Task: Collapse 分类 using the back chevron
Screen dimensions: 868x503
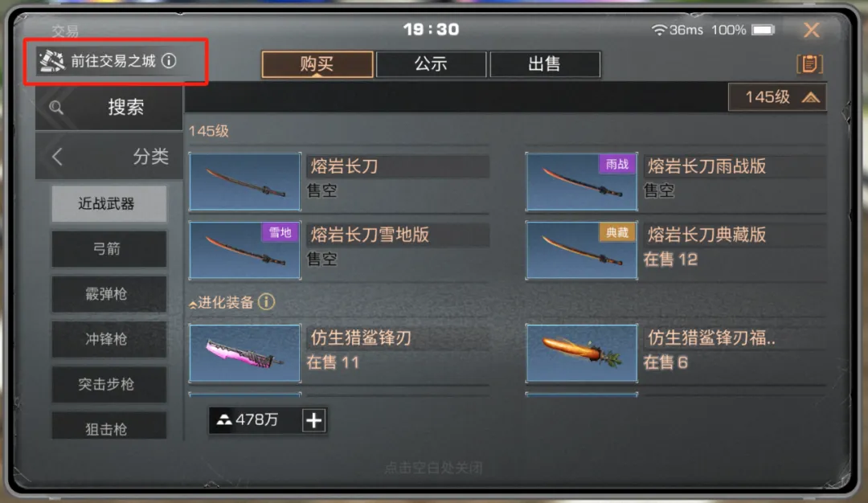Action: click(58, 157)
